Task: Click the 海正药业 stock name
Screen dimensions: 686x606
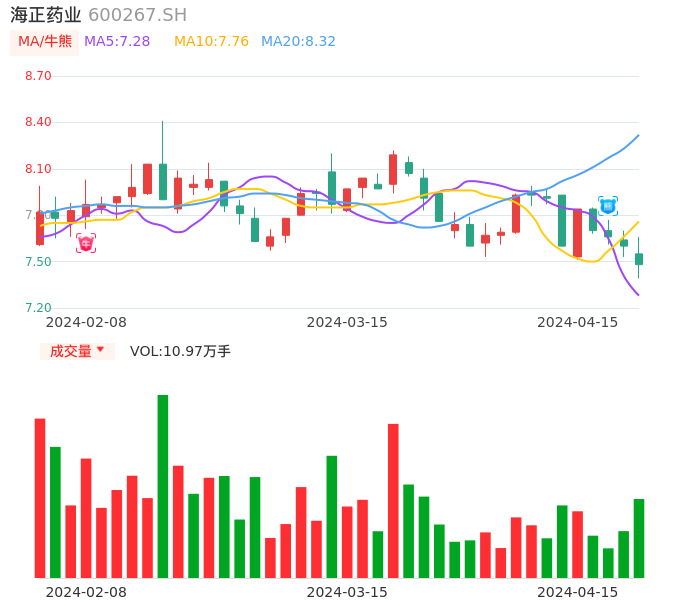Action: point(46,15)
